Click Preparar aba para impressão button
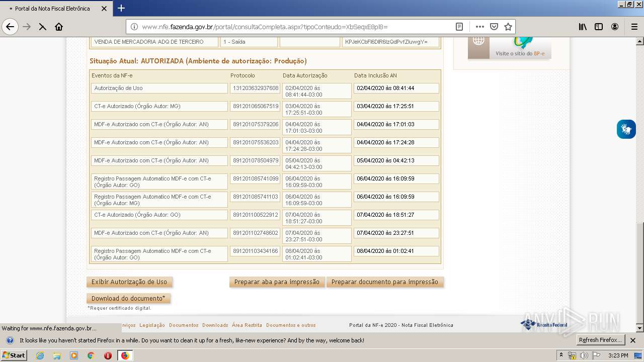Viewport: 644px width, 362px height. (277, 282)
